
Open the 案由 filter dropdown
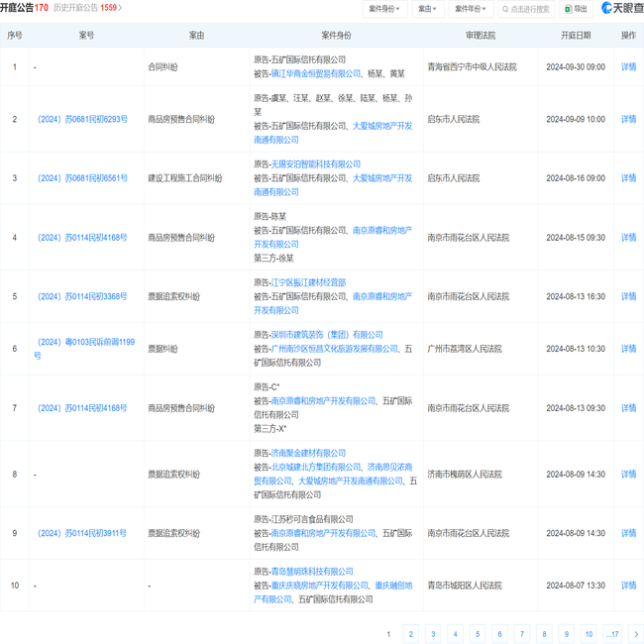pyautogui.click(x=427, y=9)
